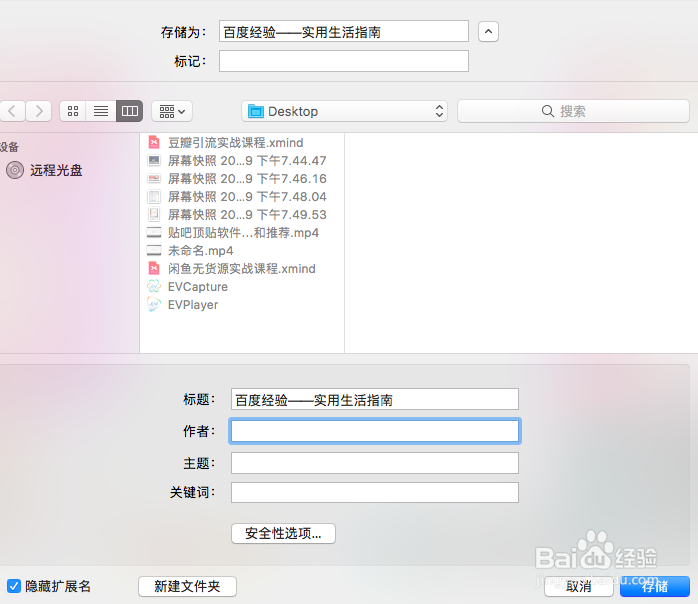The width and height of the screenshot is (698, 604).
Task: Select file 贴吧顶贴软件...和推荐.mp4
Action: (242, 232)
